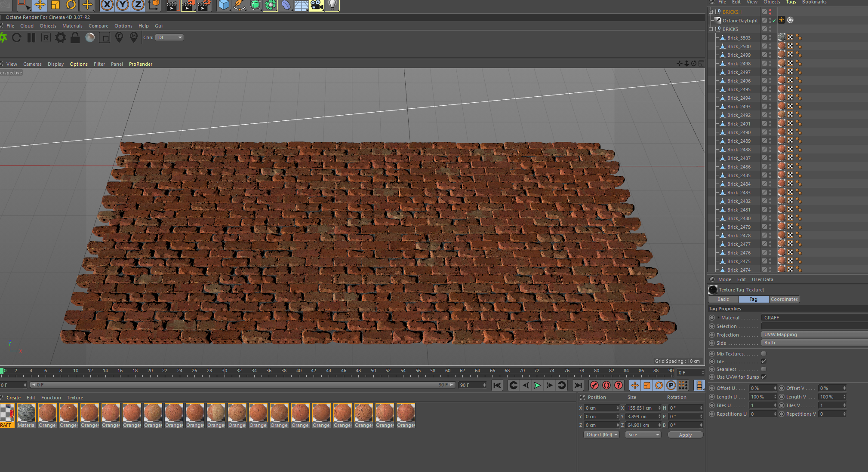Viewport: 868px width, 472px height.
Task: Switch to the Coordinates tab
Action: point(784,299)
